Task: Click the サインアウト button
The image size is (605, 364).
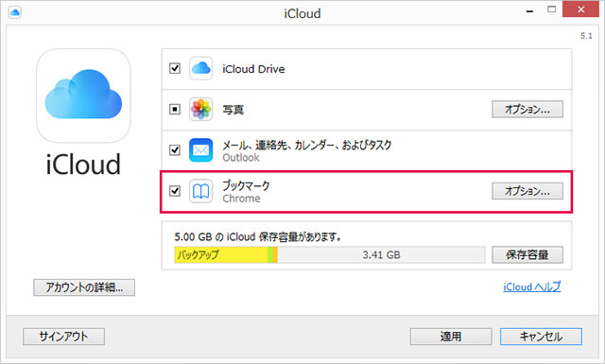Action: [x=63, y=337]
